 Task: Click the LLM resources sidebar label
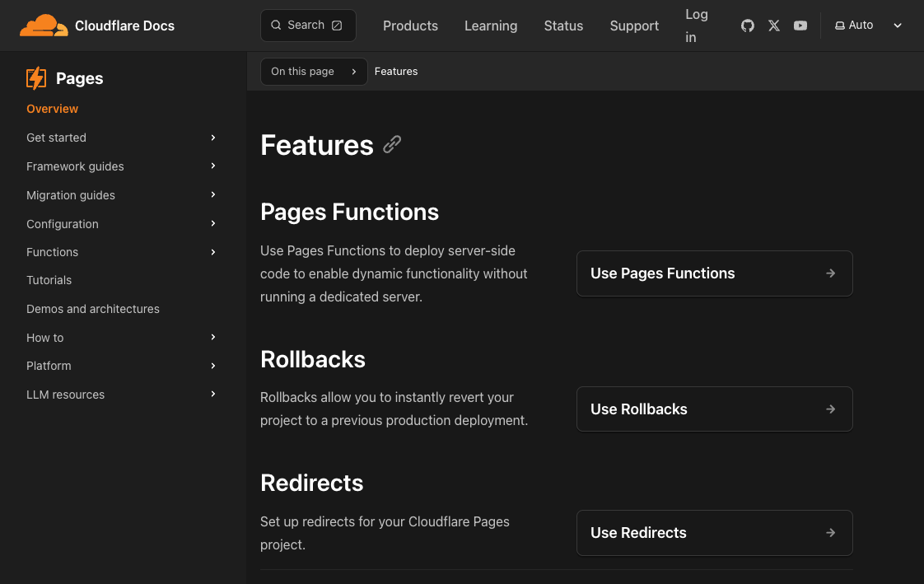click(x=65, y=395)
